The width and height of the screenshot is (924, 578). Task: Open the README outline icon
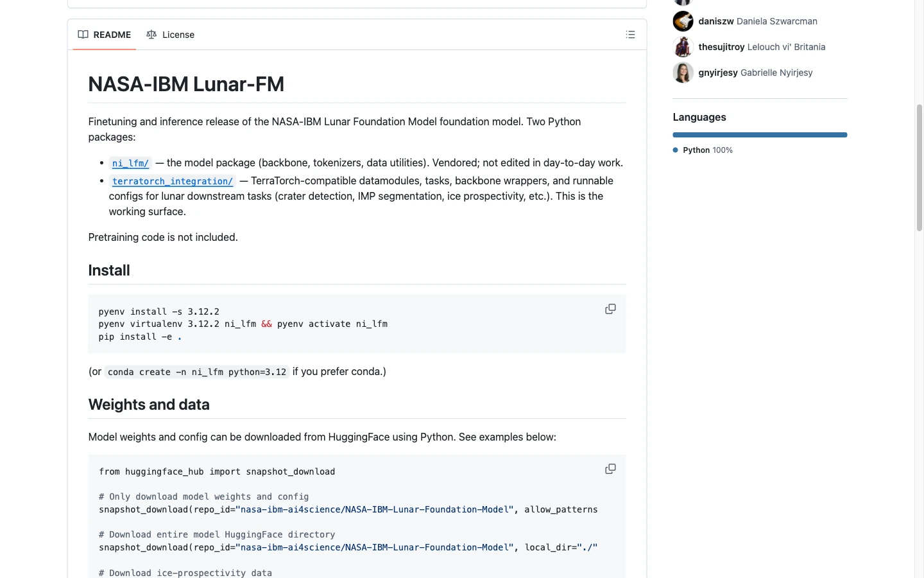pos(630,35)
